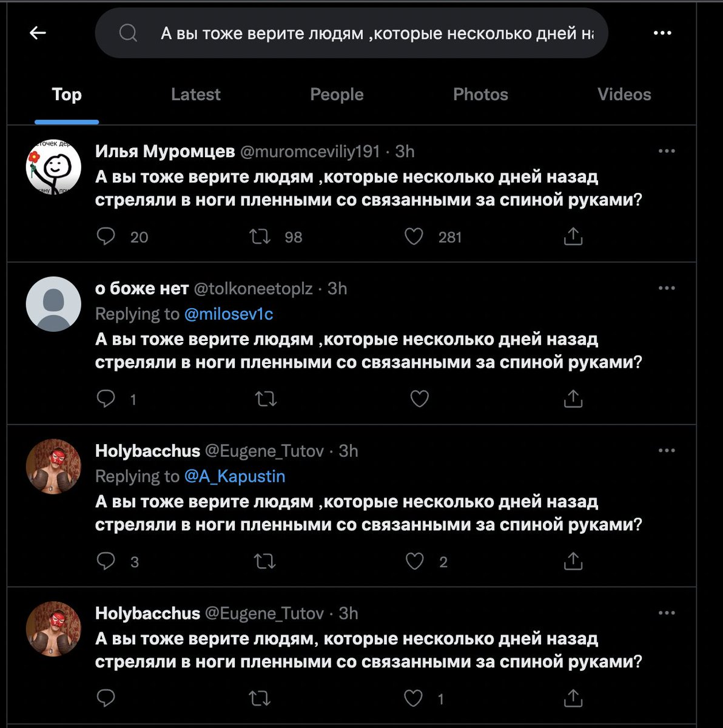Share Илья Муромцев's tweet
Screen dimensions: 723x728
[x=573, y=237]
